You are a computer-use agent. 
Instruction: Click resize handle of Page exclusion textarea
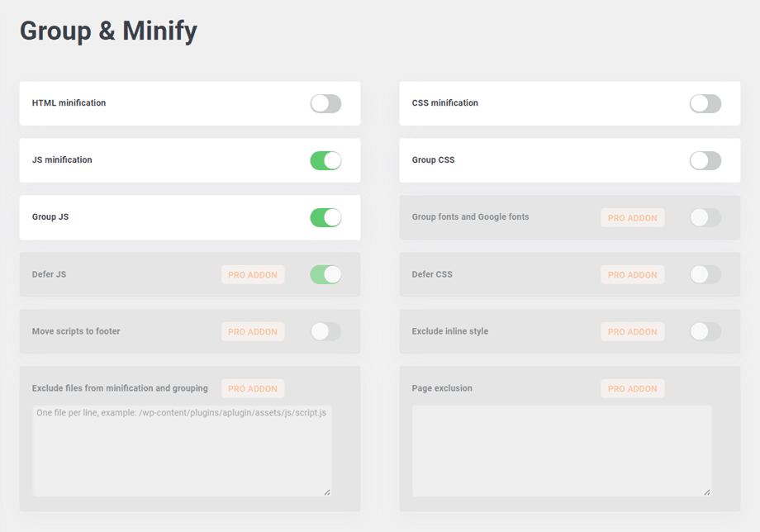pos(706,492)
